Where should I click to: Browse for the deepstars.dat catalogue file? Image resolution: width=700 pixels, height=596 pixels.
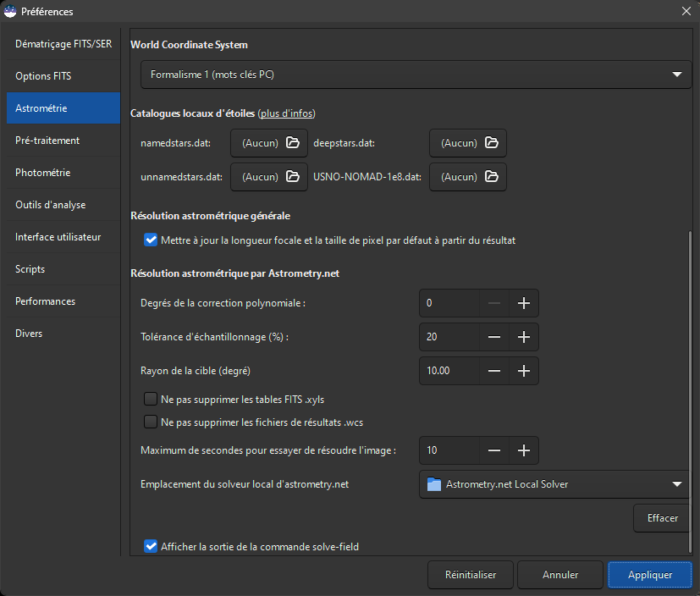(491, 144)
